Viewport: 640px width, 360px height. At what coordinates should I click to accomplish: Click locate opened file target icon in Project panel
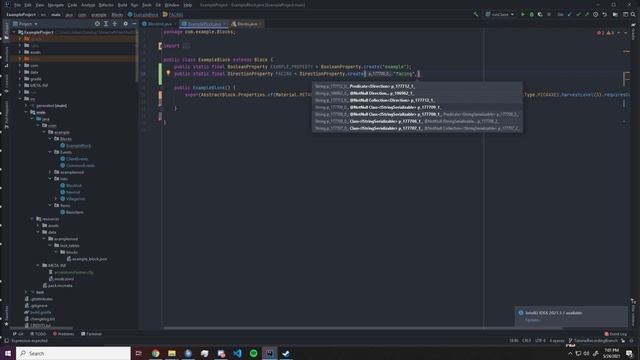(97, 24)
